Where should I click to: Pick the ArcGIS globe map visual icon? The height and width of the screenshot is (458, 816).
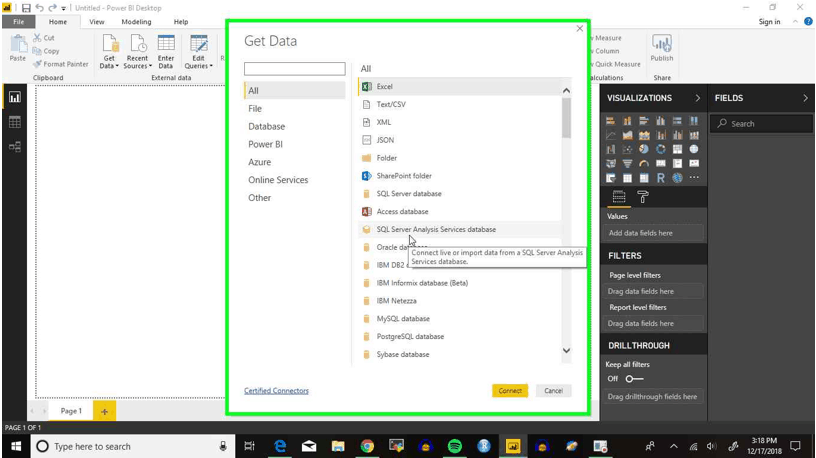[x=677, y=178]
